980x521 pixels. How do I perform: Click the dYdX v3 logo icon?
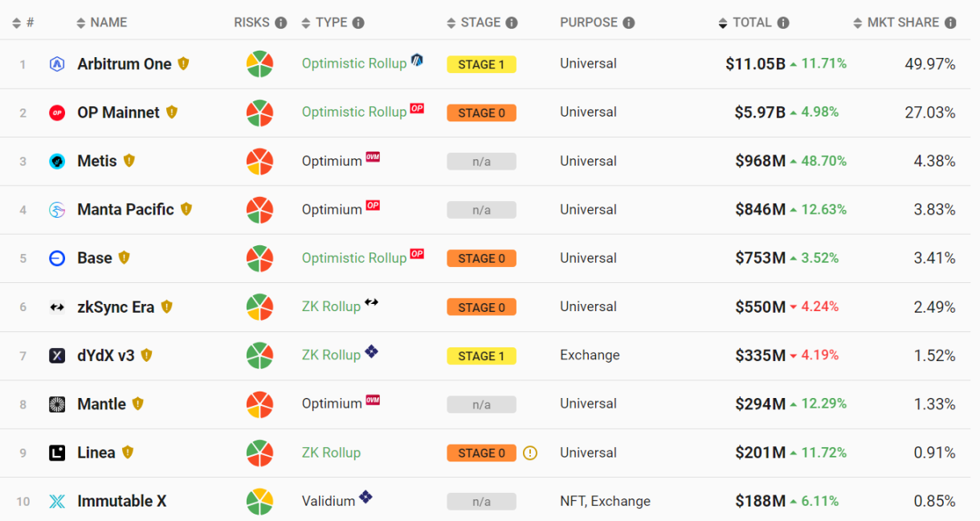tap(57, 355)
